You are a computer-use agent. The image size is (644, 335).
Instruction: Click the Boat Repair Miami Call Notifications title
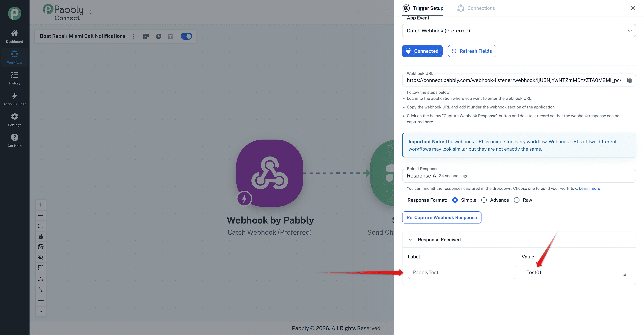(x=83, y=36)
